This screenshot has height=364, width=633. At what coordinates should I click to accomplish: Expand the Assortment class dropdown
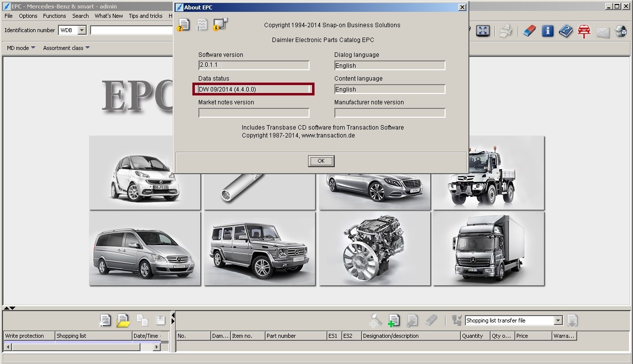tap(66, 48)
